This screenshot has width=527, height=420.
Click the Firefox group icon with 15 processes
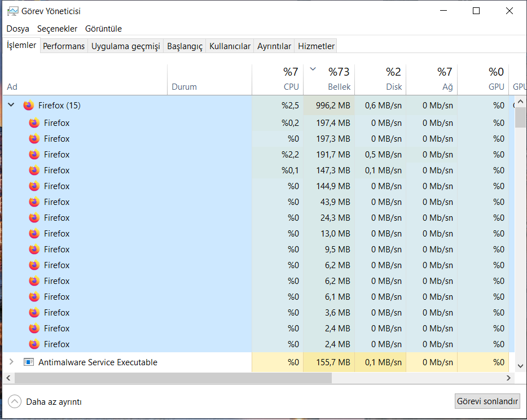(29, 106)
